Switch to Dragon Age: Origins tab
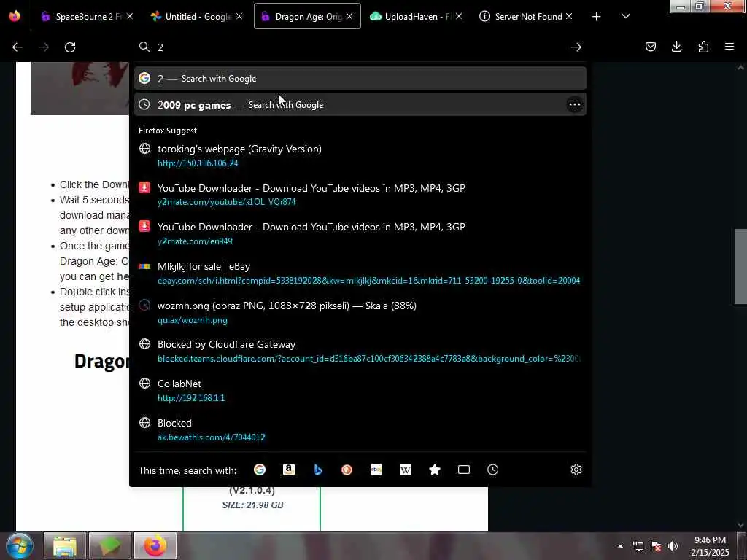Viewport: 747px width, 560px height. (307, 16)
